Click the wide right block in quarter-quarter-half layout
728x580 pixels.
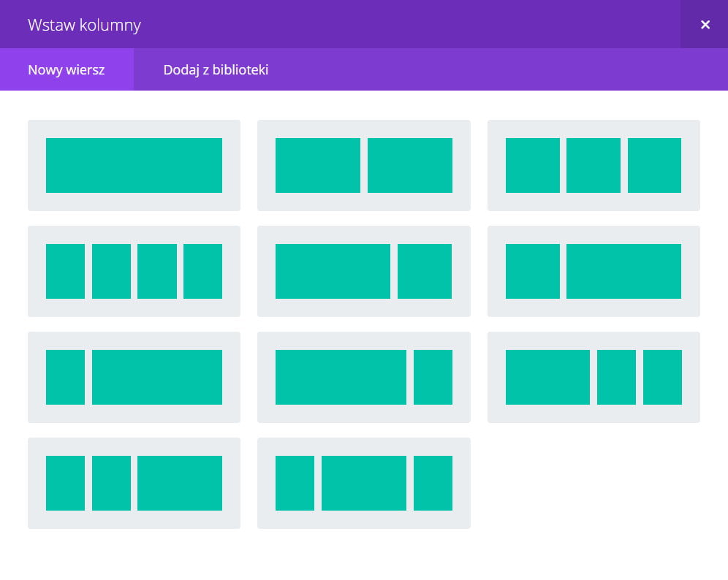coord(180,483)
